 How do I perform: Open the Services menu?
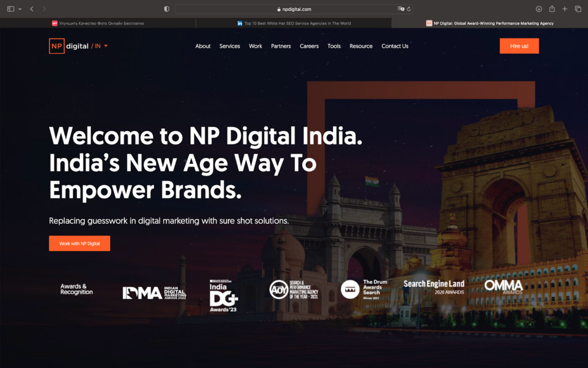coord(230,46)
